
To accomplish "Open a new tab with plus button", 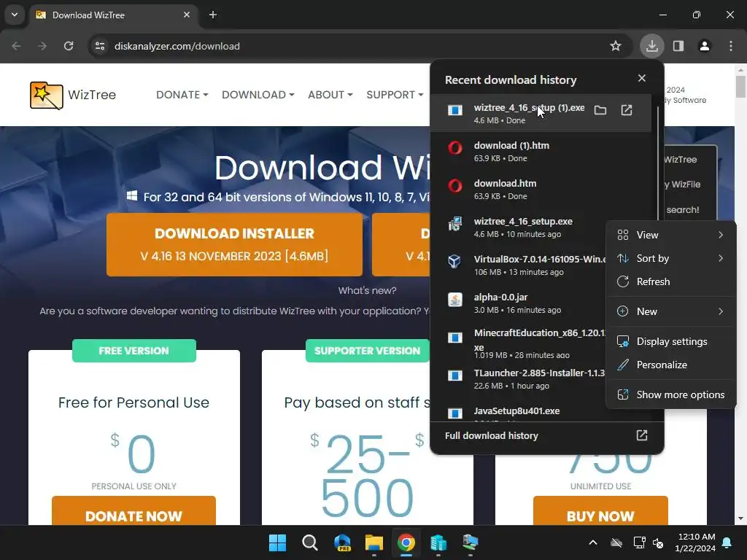I will (x=213, y=15).
